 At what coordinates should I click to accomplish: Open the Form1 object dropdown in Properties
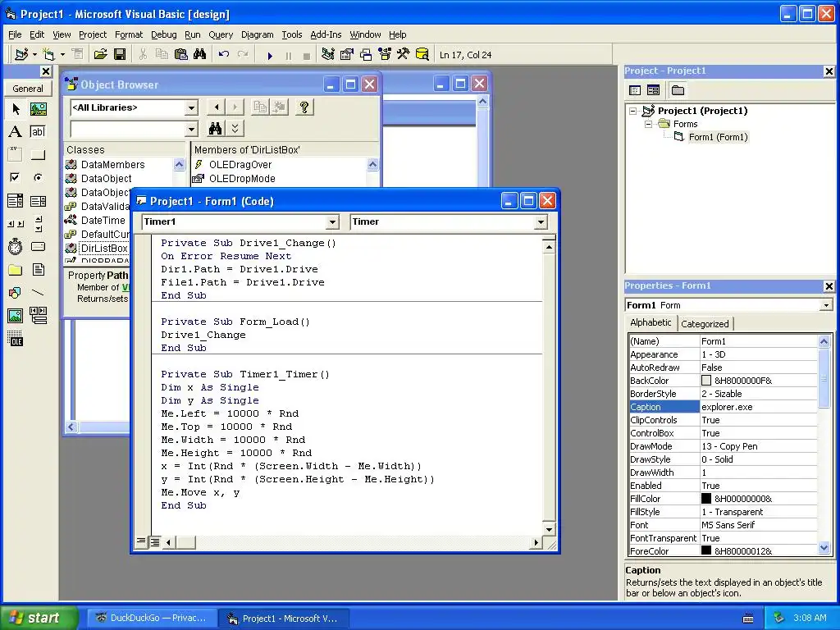[x=826, y=305]
